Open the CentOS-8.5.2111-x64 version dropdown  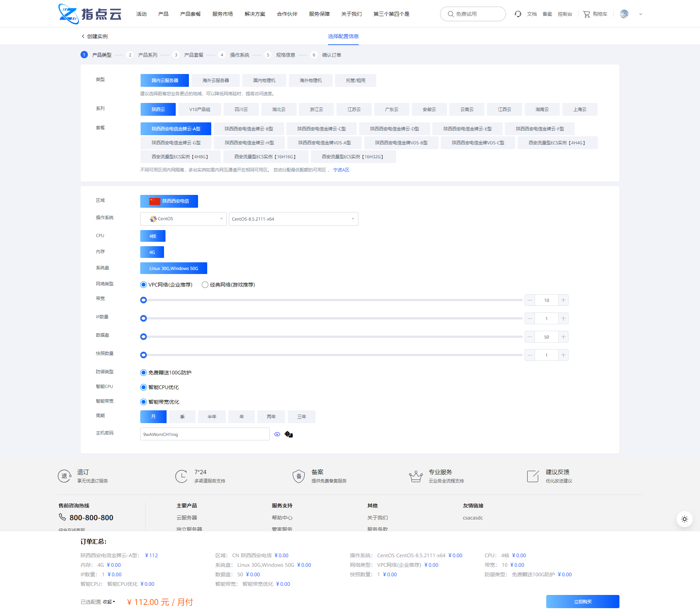tap(294, 219)
